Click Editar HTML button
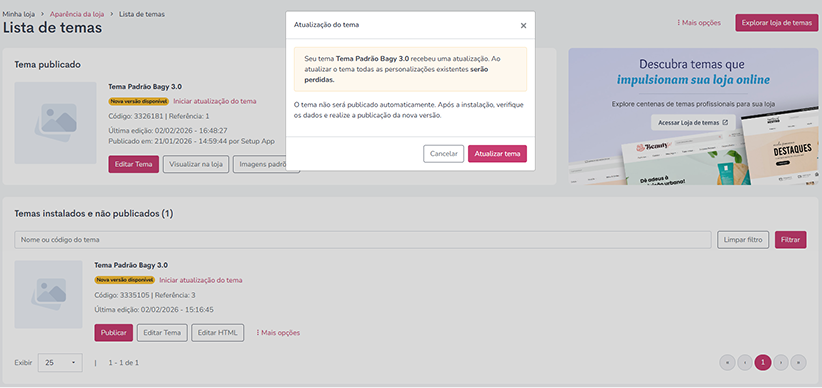 point(218,332)
